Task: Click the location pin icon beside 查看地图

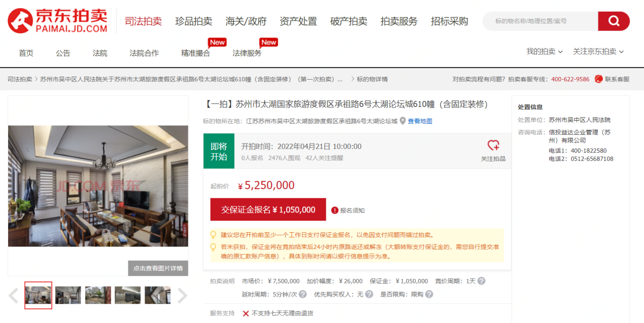Action: 403,121
